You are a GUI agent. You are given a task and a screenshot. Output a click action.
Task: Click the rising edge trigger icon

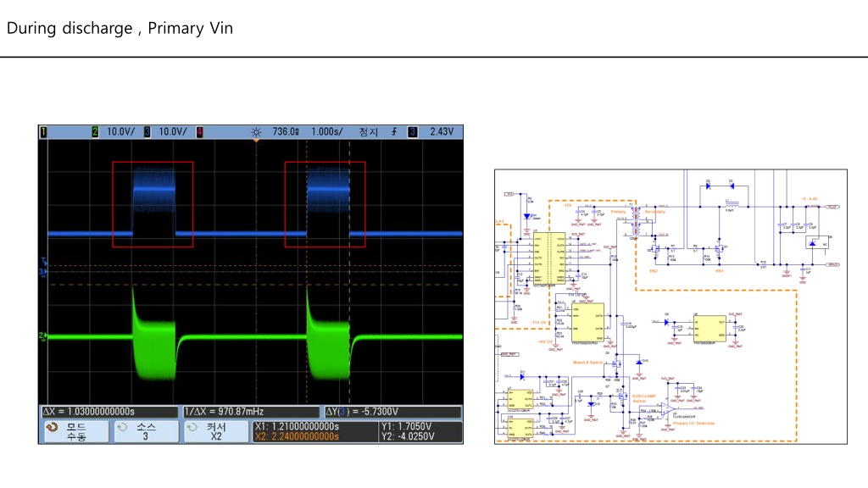pos(394,131)
